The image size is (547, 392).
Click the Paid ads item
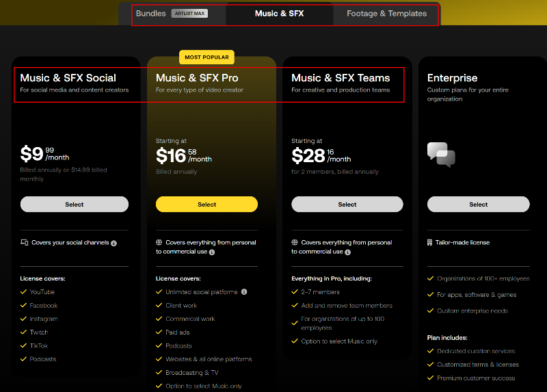[x=177, y=332]
